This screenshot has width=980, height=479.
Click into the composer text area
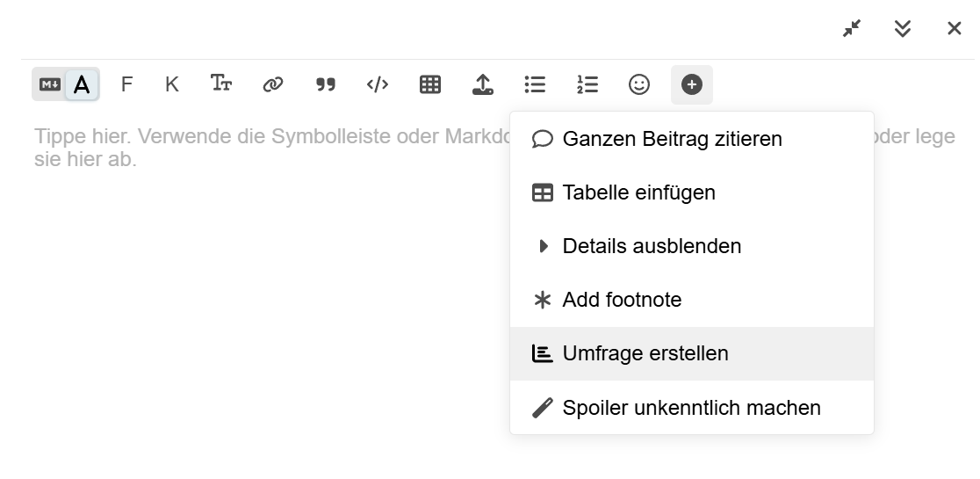tap(263, 308)
